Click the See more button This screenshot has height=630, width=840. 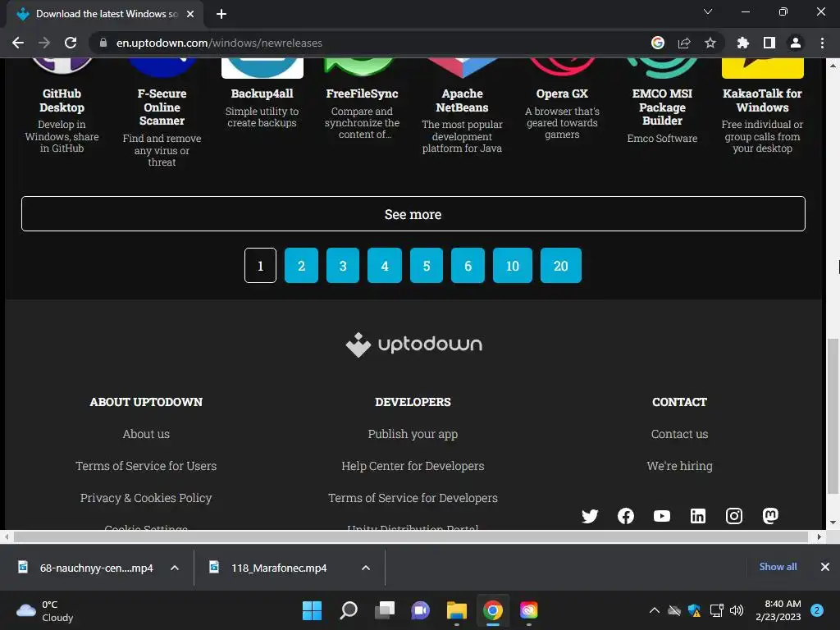pos(413,214)
